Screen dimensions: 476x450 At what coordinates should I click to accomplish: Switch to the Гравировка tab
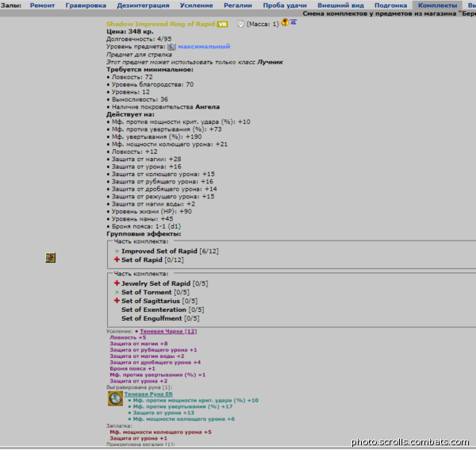click(86, 6)
